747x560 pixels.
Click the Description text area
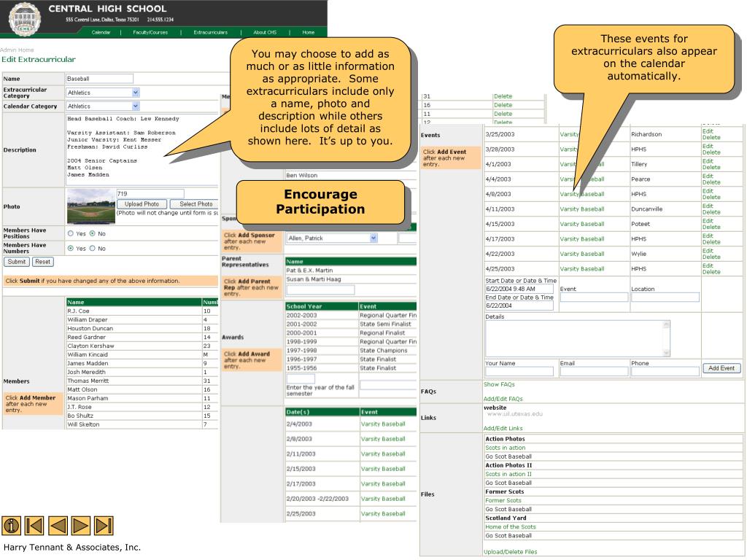click(143, 150)
